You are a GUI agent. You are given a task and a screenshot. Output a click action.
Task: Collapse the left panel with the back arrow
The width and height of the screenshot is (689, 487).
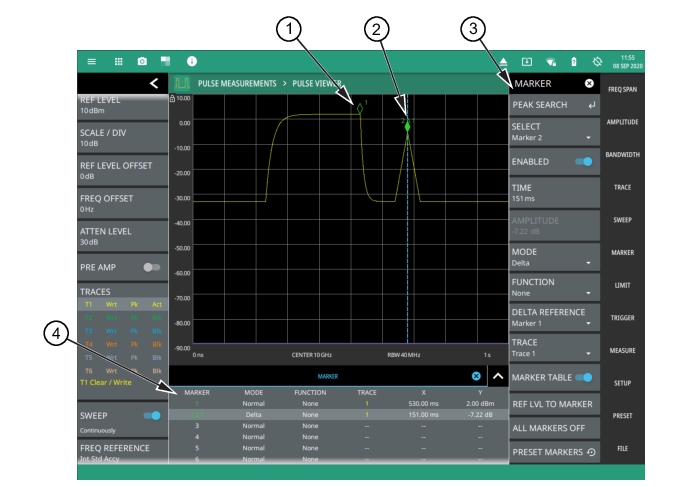pyautogui.click(x=153, y=84)
